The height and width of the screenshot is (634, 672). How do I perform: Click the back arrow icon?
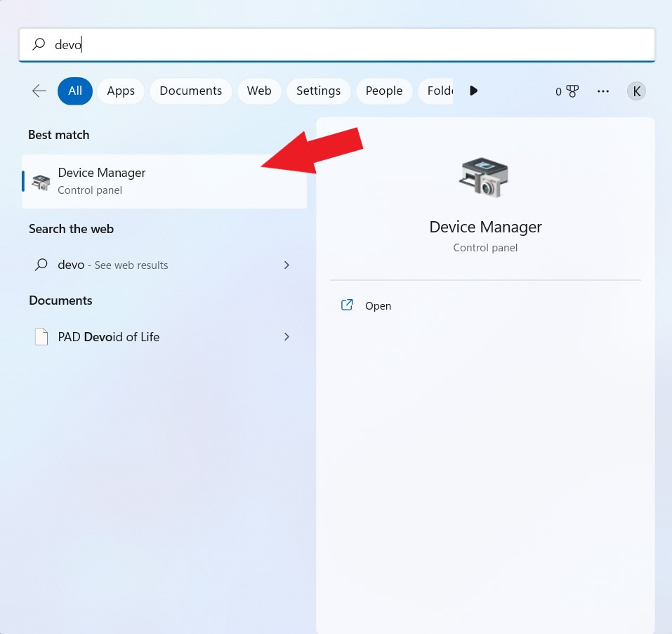(x=39, y=91)
